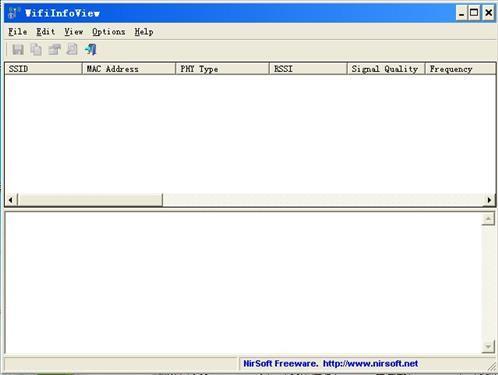
Task: Click the horizontal scrollbar thumb
Action: point(90,200)
